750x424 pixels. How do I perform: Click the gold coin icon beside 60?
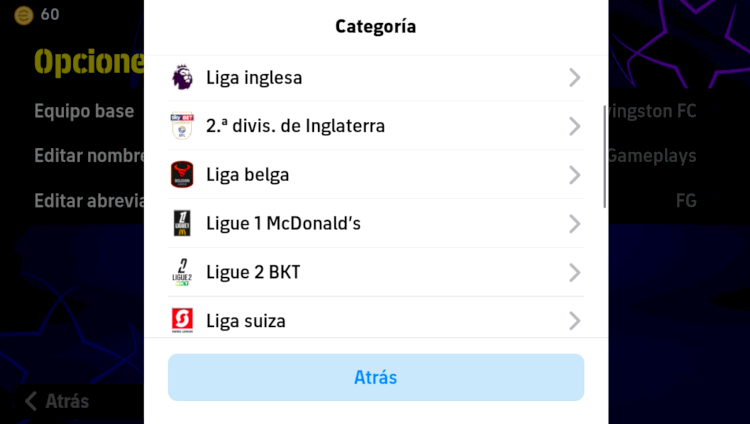click(x=23, y=15)
